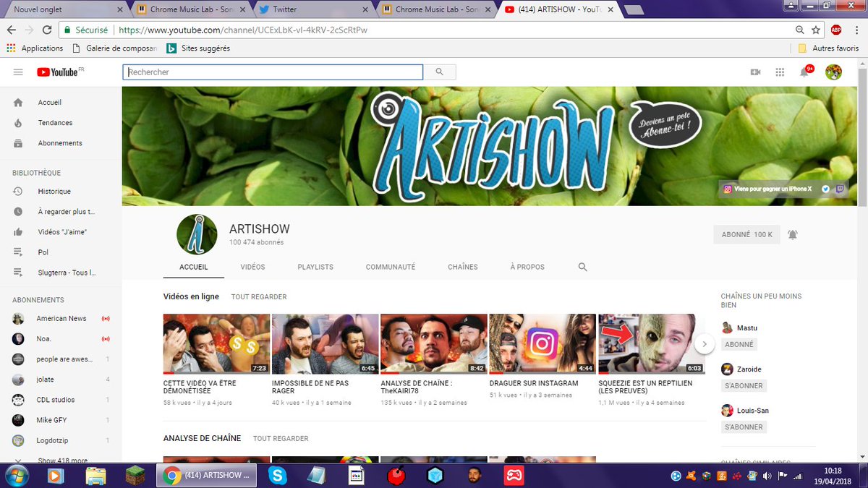
Task: Open the Instagram link on channel banner
Action: [767, 189]
